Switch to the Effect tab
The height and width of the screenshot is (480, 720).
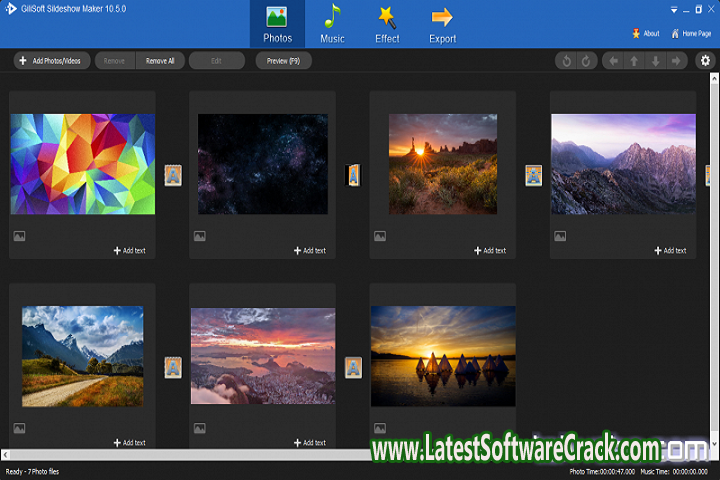(x=387, y=25)
